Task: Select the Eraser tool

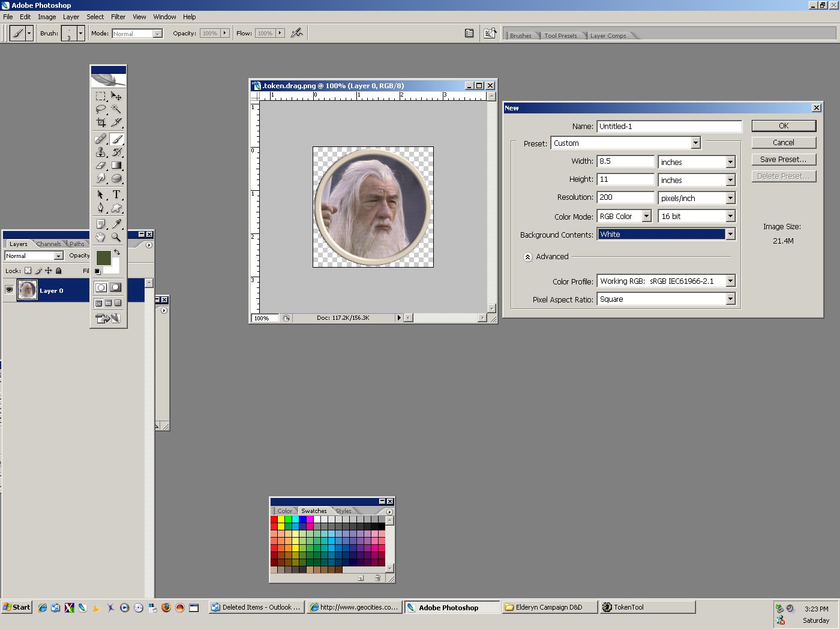Action: [101, 166]
